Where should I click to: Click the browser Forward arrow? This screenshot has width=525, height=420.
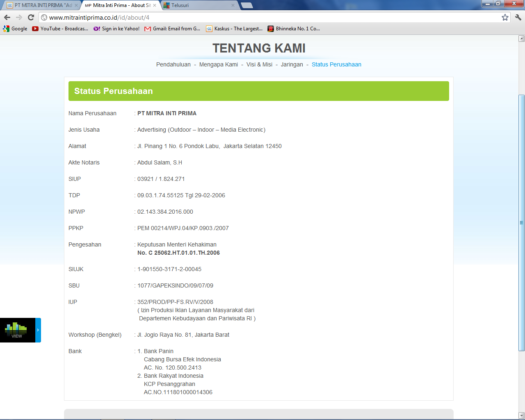[19, 17]
